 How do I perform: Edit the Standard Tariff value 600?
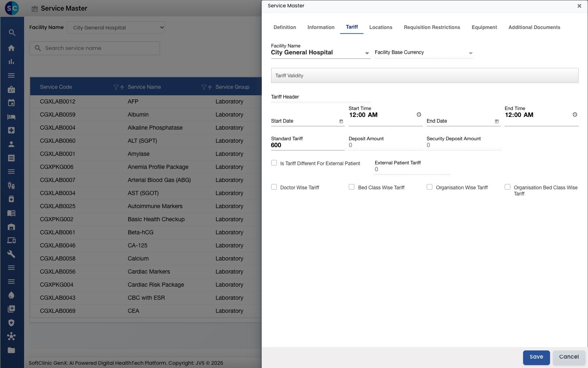308,145
